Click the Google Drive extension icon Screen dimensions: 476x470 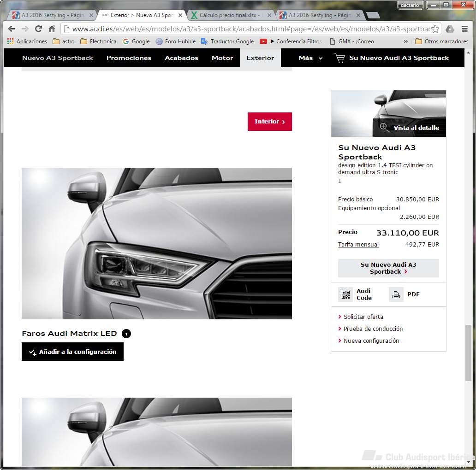pyautogui.click(x=450, y=29)
